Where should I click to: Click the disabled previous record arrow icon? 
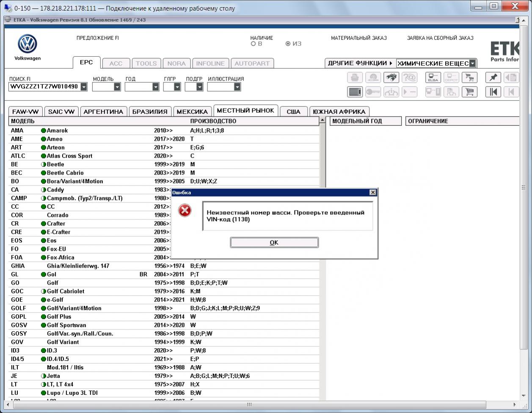[511, 91]
